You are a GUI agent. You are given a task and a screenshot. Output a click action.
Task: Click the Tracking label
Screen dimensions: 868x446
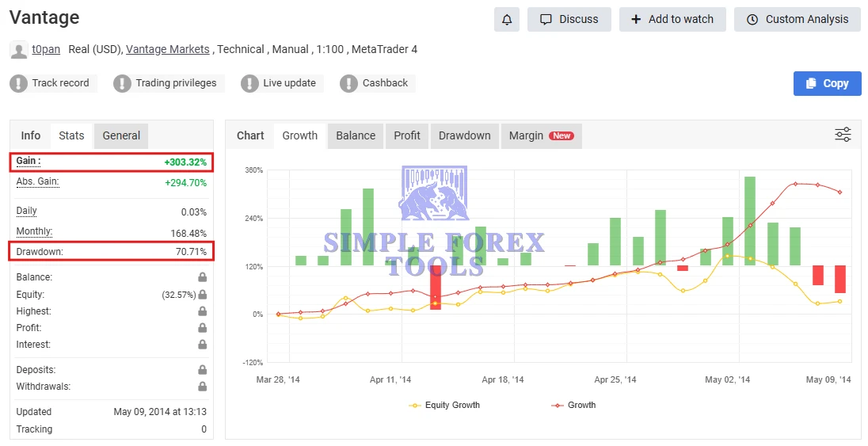34,429
